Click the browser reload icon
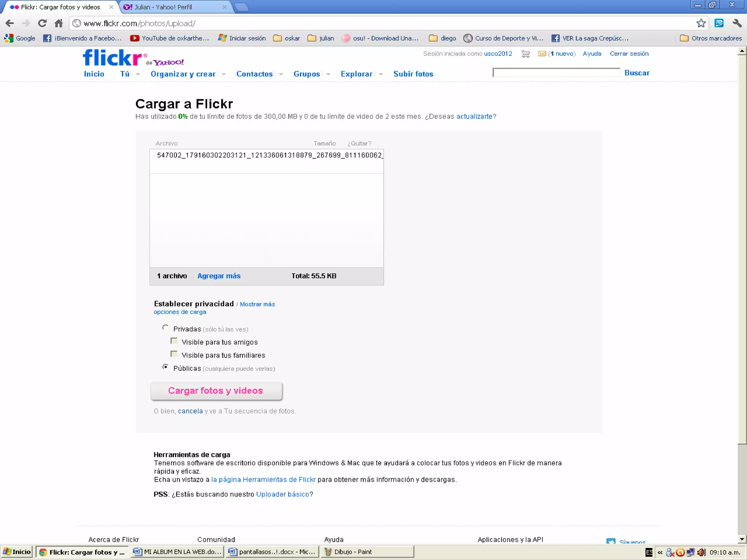The width and height of the screenshot is (747, 560). point(42,23)
